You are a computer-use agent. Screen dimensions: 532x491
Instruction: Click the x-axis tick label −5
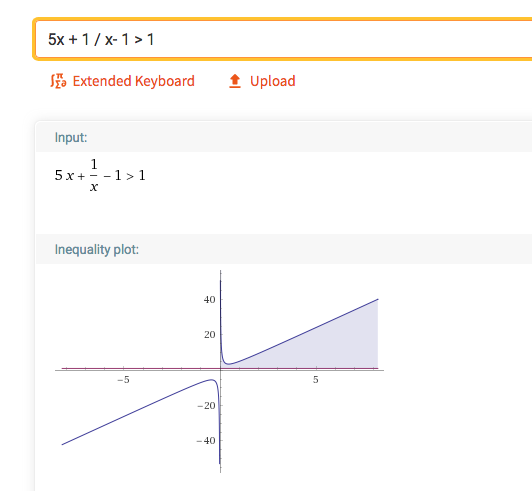[124, 380]
